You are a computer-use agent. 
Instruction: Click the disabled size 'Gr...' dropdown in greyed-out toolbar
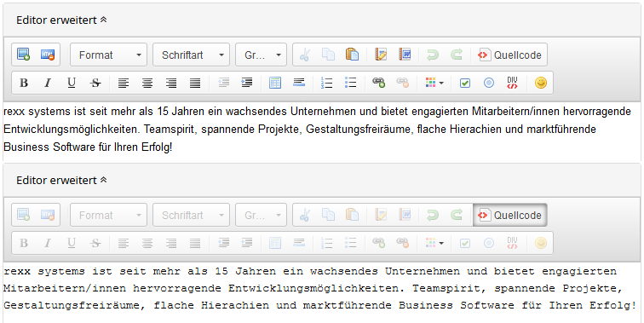pyautogui.click(x=261, y=215)
